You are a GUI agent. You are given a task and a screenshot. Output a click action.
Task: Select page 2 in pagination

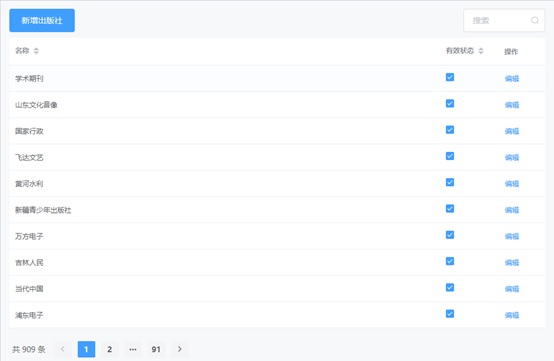[x=110, y=349]
